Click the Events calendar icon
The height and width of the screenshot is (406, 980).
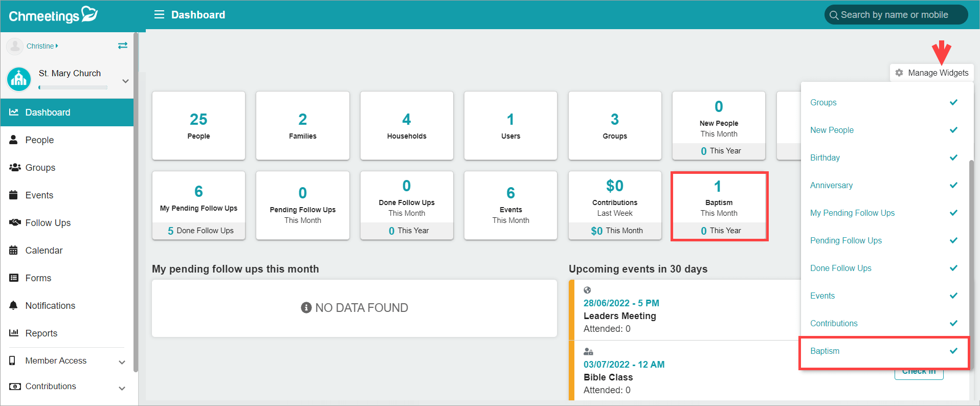[x=14, y=195]
